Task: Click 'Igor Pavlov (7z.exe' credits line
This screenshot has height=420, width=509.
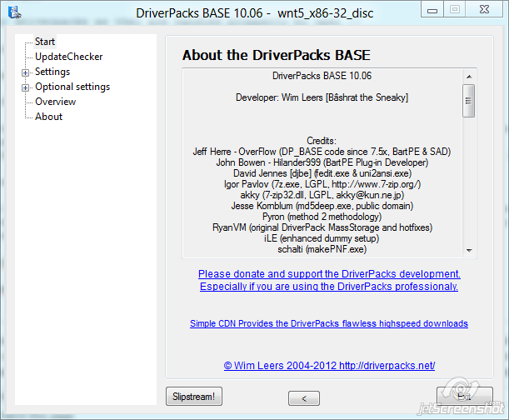Action: tap(322, 184)
